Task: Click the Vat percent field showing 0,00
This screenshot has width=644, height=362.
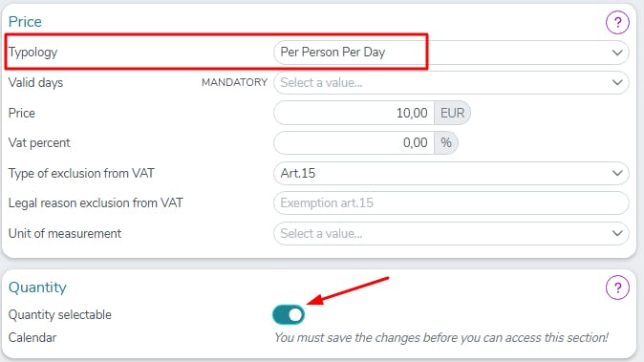Action: pos(354,143)
